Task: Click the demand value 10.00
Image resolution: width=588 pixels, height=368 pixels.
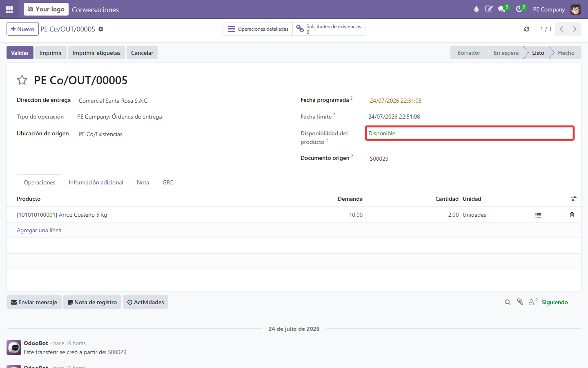Action: (356, 215)
